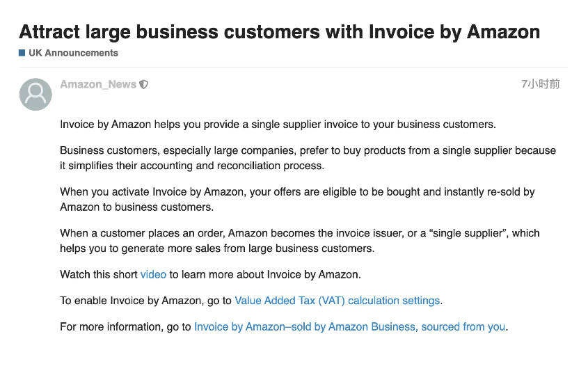Click the paragraph starting When a customer places
The height and width of the screenshot is (373, 588).
click(300, 241)
